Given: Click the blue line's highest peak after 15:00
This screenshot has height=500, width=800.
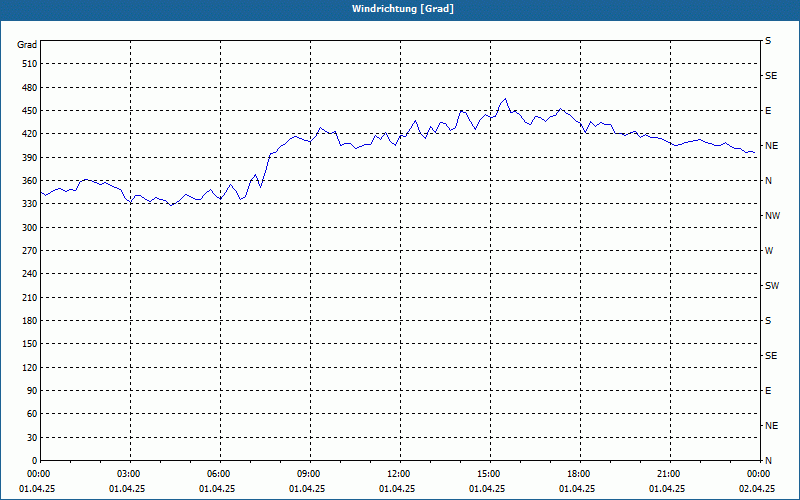Looking at the screenshot, I should click(x=505, y=99).
